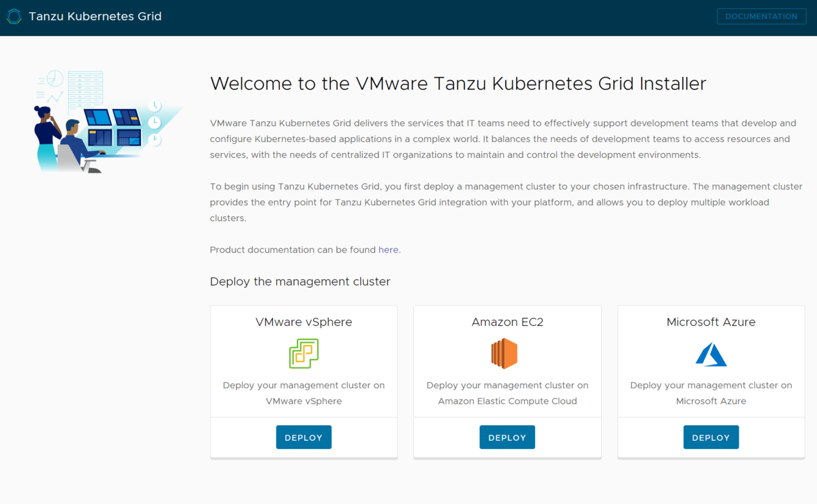Click the Tanzu hexagon logo icon

(x=14, y=16)
